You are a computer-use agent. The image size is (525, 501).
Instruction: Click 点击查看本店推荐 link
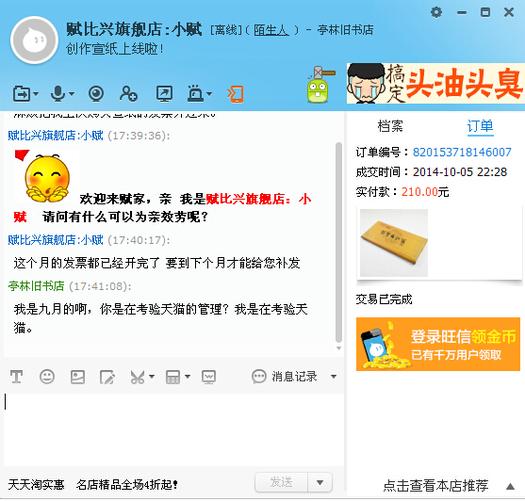(436, 485)
